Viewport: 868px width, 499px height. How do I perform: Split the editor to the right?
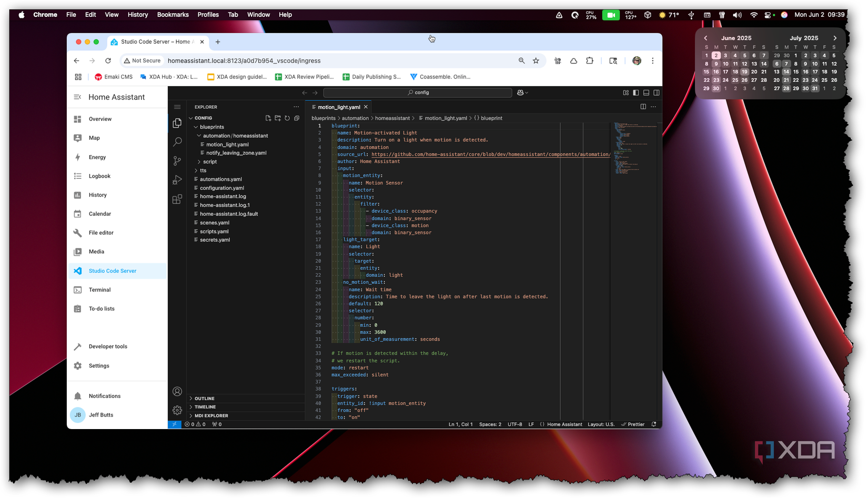click(x=643, y=107)
